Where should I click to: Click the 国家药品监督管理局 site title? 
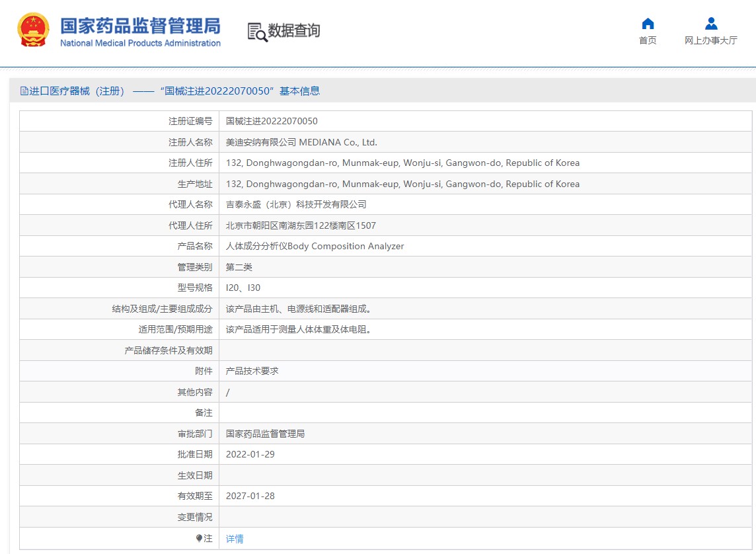pos(140,26)
